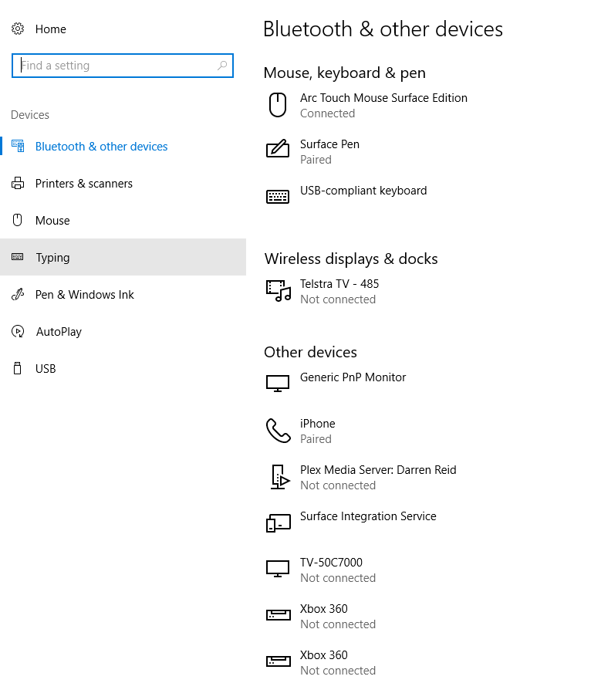Go to Typing settings

[x=123, y=258]
